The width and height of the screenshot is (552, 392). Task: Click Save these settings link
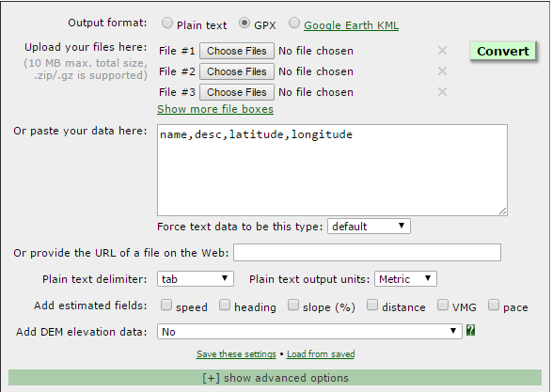pyautogui.click(x=236, y=354)
